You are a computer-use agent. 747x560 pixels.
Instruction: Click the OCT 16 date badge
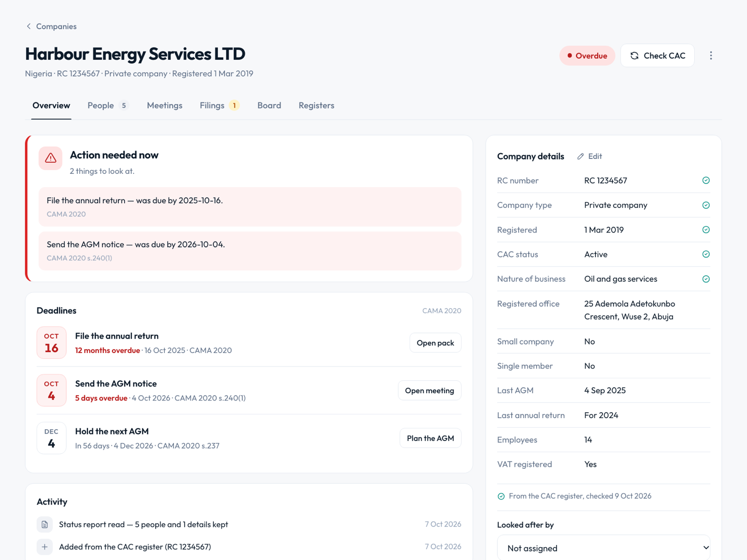coord(51,342)
